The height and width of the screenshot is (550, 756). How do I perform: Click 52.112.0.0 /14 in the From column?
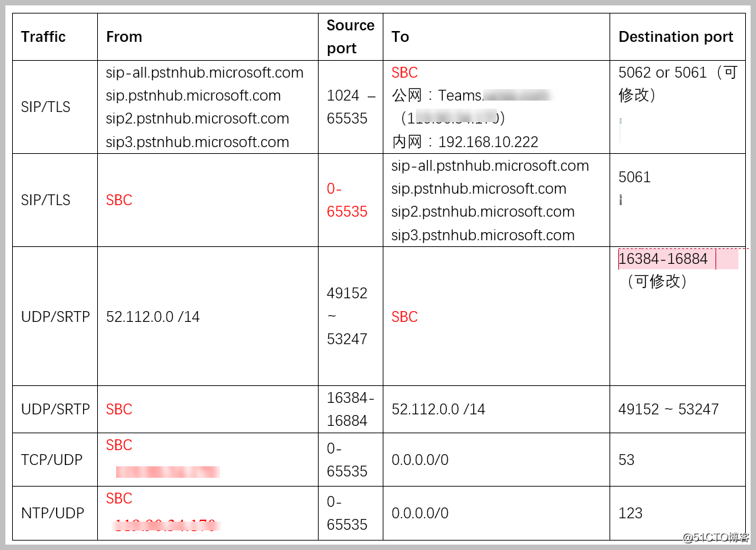(x=153, y=317)
